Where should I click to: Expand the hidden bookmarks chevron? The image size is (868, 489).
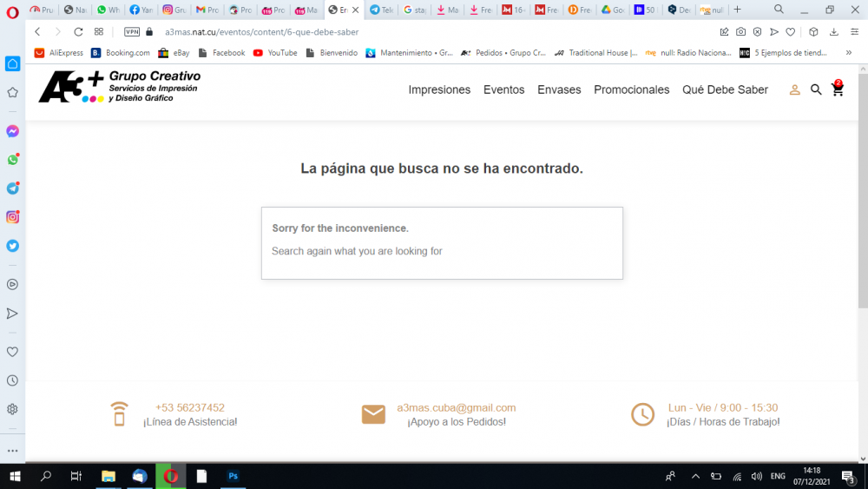click(x=849, y=53)
